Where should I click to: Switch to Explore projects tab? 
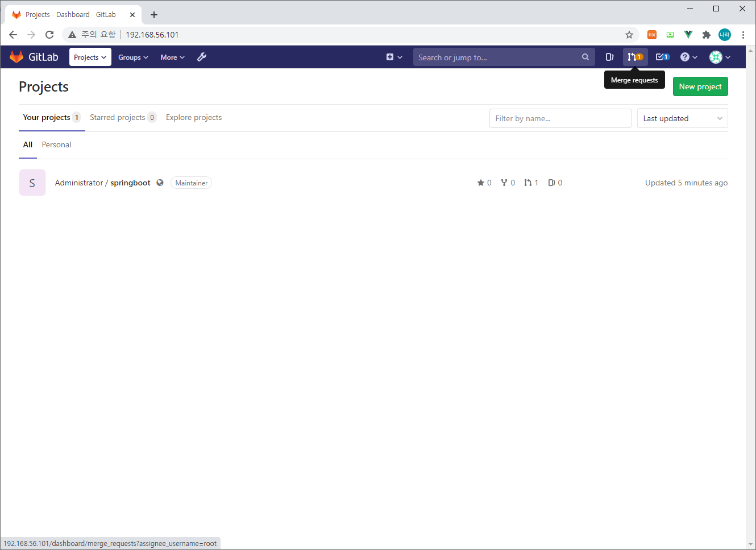coord(194,117)
